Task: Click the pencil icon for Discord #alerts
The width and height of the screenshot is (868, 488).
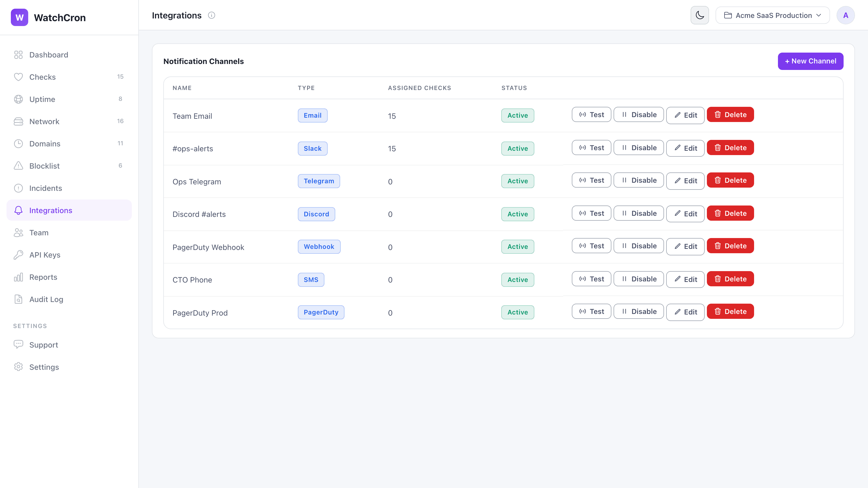Action: [x=677, y=214]
